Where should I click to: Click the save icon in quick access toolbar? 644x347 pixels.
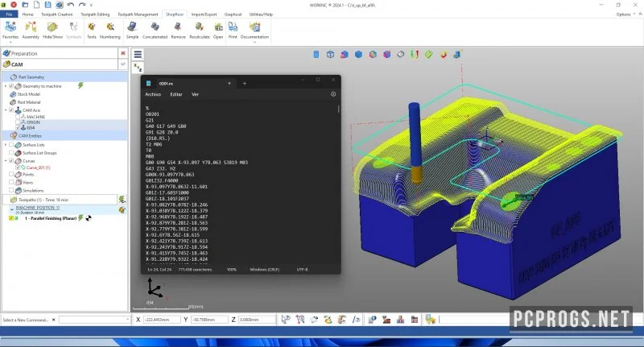tap(47, 5)
